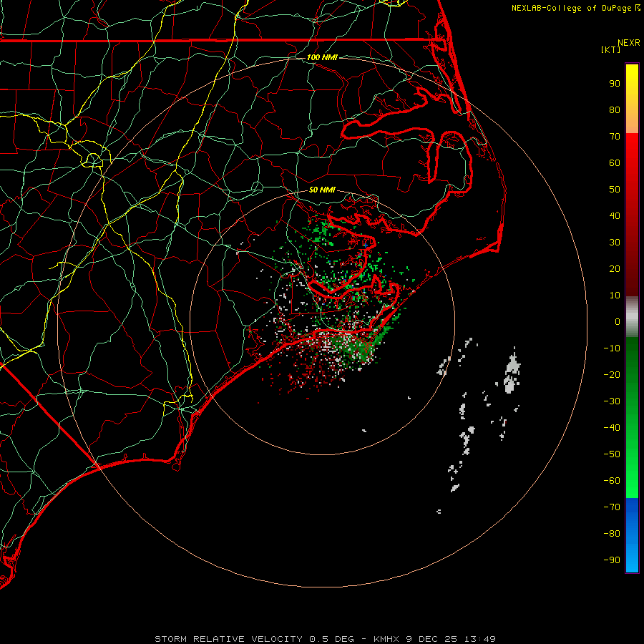Viewport: 644px width, 644px height.
Task: Click the -90 value on velocity scale
Action: (612, 560)
